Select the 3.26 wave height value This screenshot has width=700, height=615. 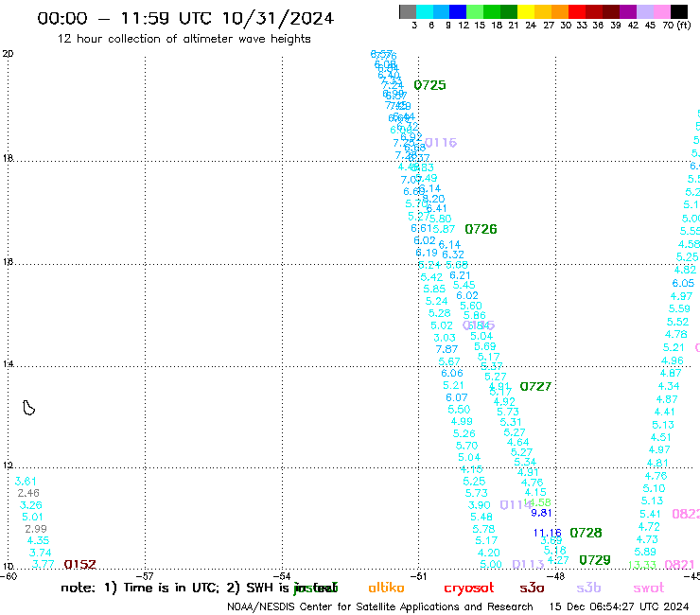pos(31,505)
